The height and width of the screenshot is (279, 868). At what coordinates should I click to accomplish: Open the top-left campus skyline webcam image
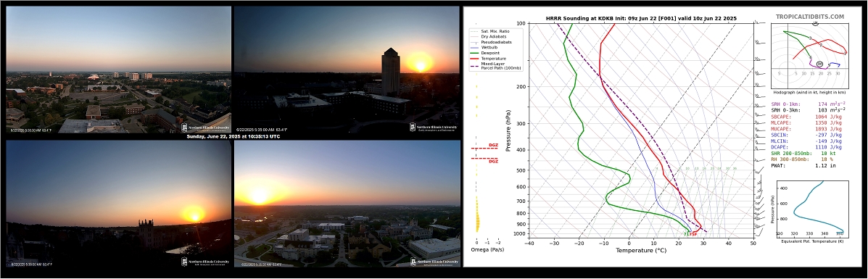118,70
